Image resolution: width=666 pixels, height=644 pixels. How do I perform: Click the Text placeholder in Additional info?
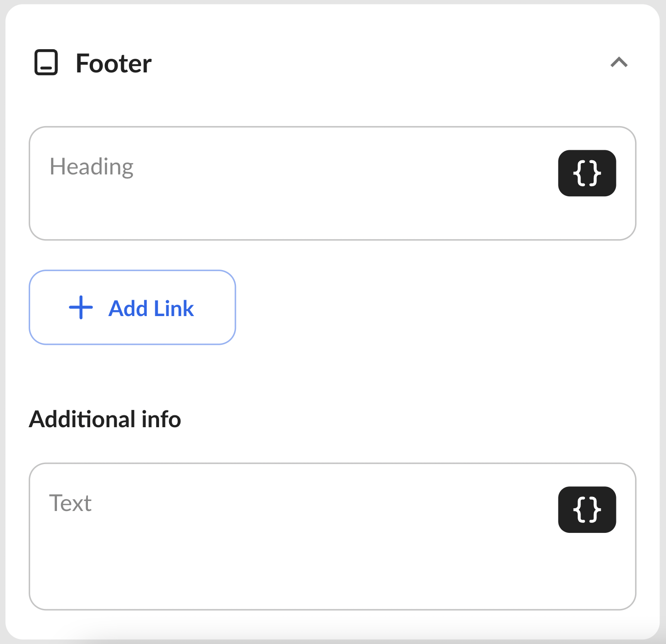[71, 503]
